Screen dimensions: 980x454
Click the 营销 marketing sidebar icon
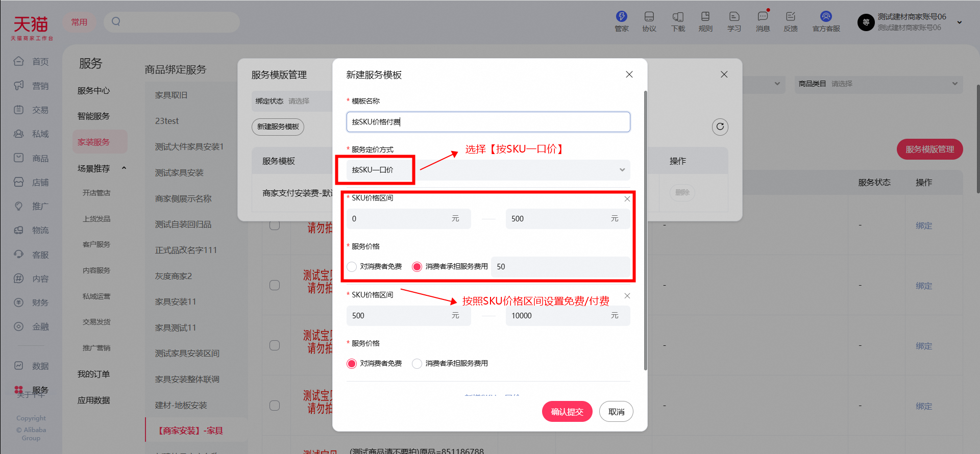pos(19,85)
